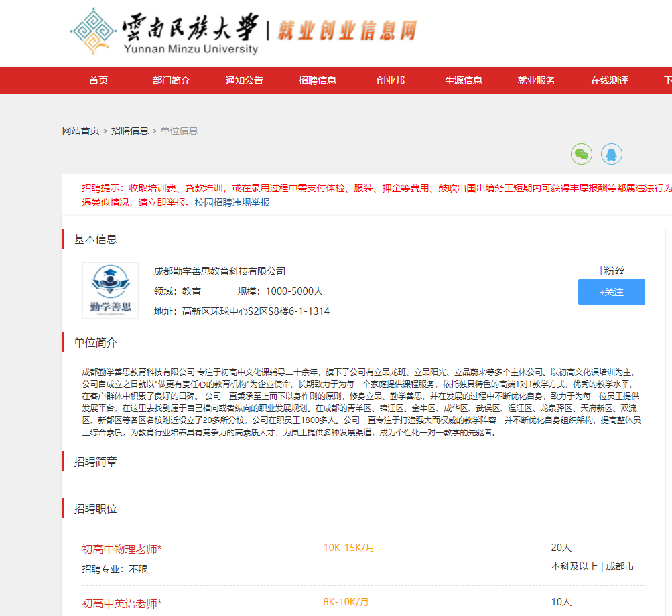Image resolution: width=672 pixels, height=616 pixels.
Task: Open the 生源信息 navigation item
Action: 463,80
